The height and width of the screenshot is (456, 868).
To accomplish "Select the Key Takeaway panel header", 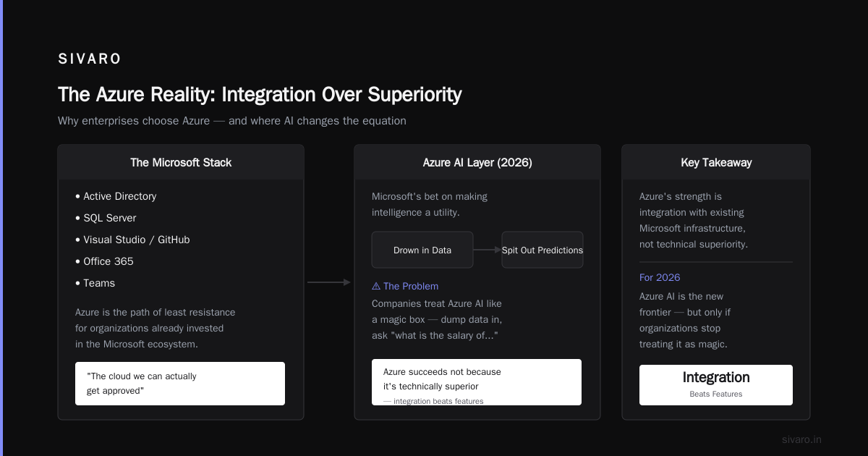I will 716,162.
